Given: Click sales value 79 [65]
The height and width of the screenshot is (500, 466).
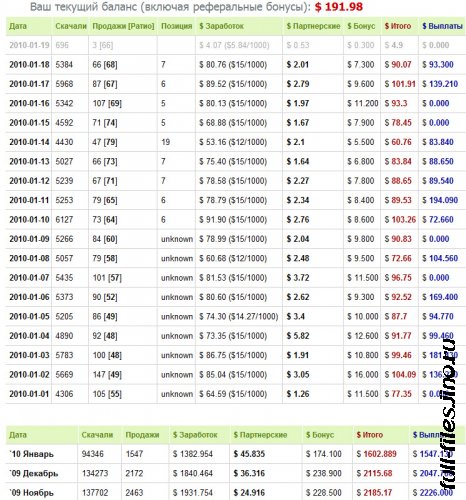Looking at the screenshot, I should pos(105,200).
